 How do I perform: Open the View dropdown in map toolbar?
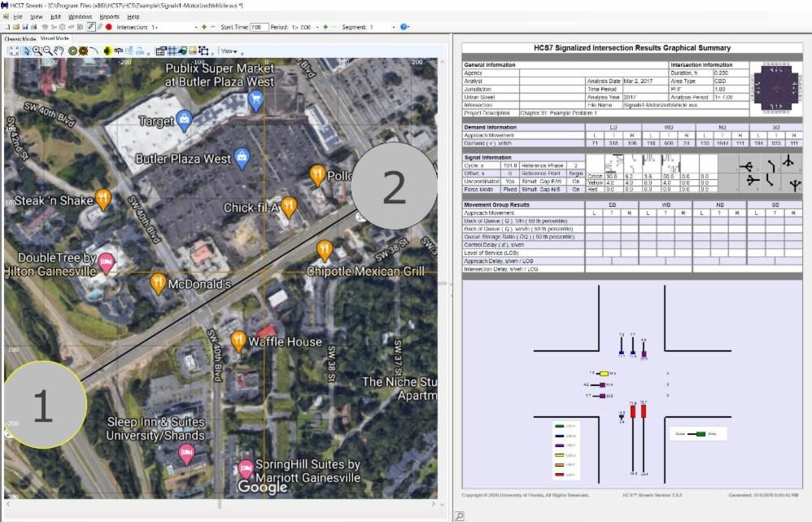231,50
